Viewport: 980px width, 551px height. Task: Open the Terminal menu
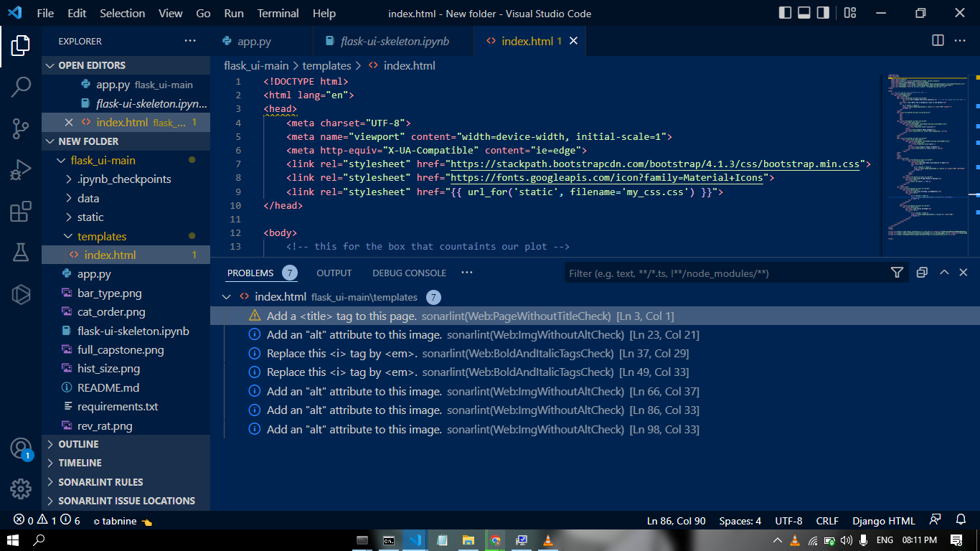pos(277,13)
